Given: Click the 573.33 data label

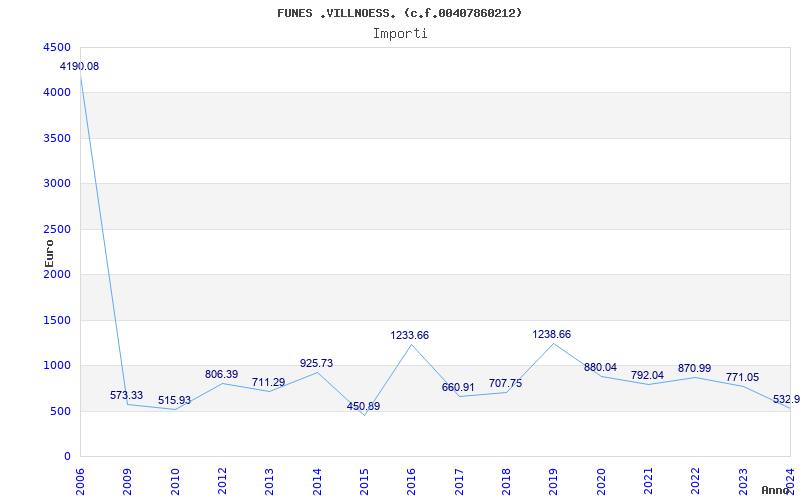Looking at the screenshot, I should tap(127, 395).
